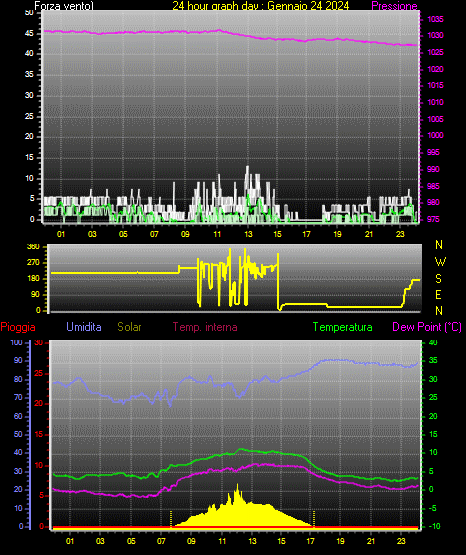Click the 24 hour graph day title

click(261, 6)
